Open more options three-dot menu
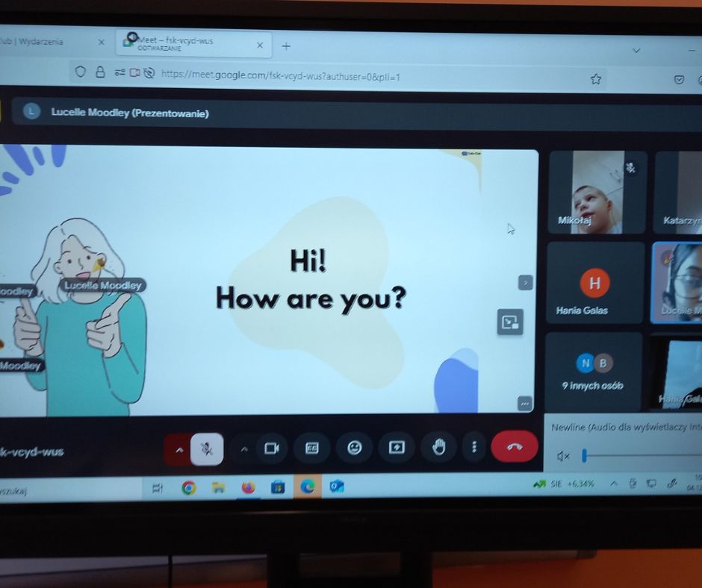The image size is (702, 588). click(473, 447)
